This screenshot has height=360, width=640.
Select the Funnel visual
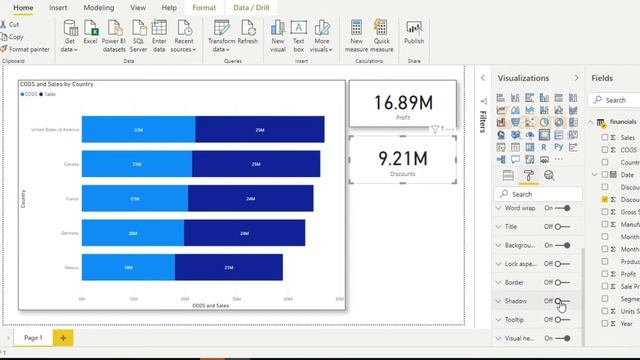515,122
